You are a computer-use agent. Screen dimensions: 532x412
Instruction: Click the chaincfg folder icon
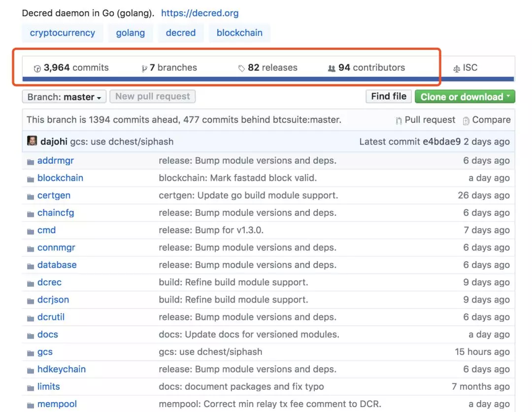tap(31, 214)
